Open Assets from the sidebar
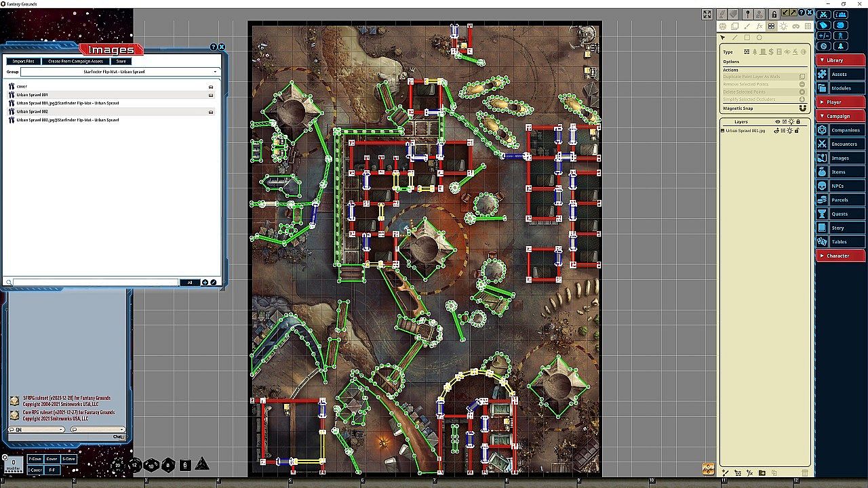This screenshot has width=868, height=488. (841, 75)
